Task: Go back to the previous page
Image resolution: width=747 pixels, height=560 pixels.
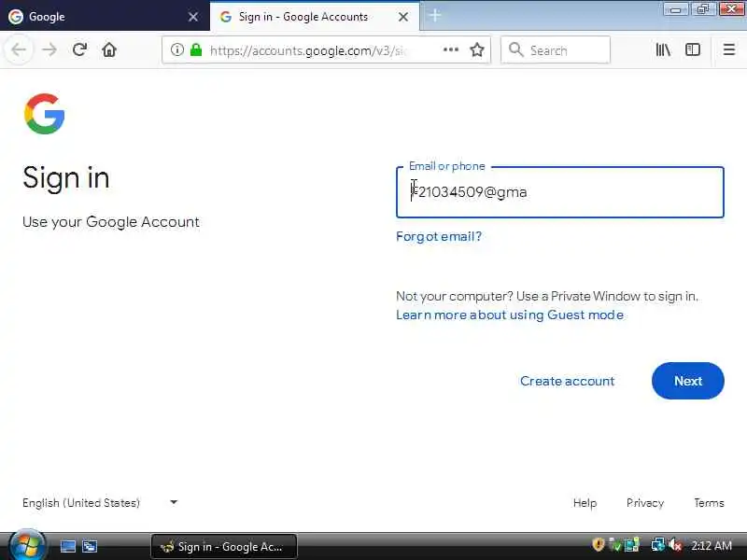Action: coord(19,49)
